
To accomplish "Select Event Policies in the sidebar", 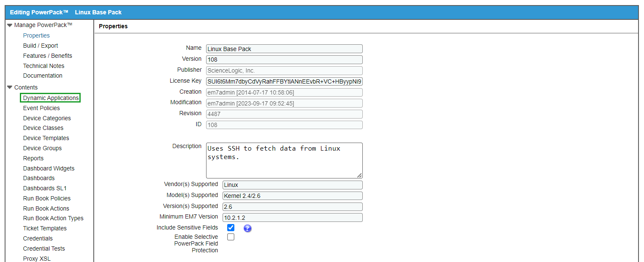I will click(41, 108).
